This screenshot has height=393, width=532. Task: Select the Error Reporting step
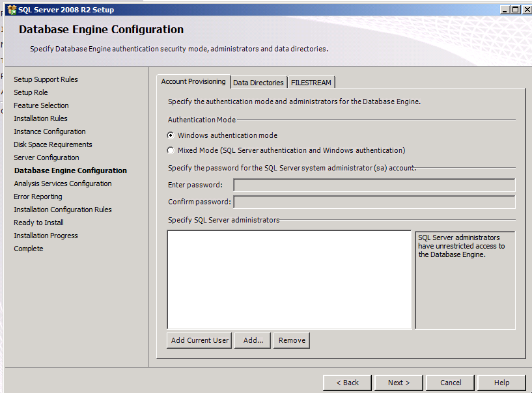38,197
